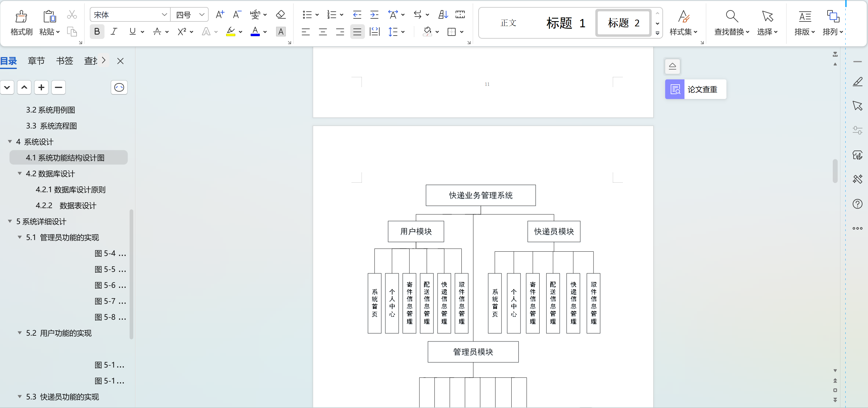Toggle justified text alignment
The width and height of the screenshot is (868, 408).
(x=357, y=32)
